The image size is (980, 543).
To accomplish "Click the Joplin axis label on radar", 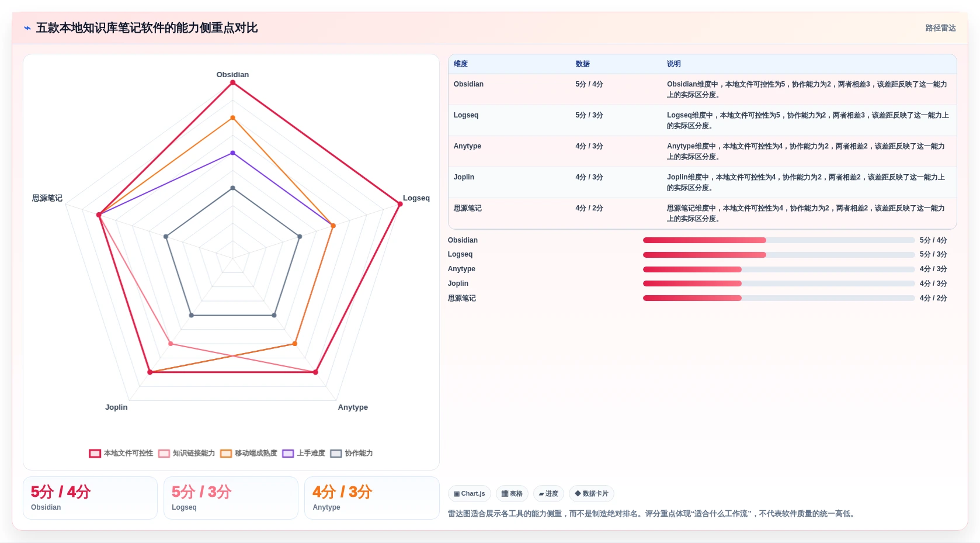I will 116,407.
